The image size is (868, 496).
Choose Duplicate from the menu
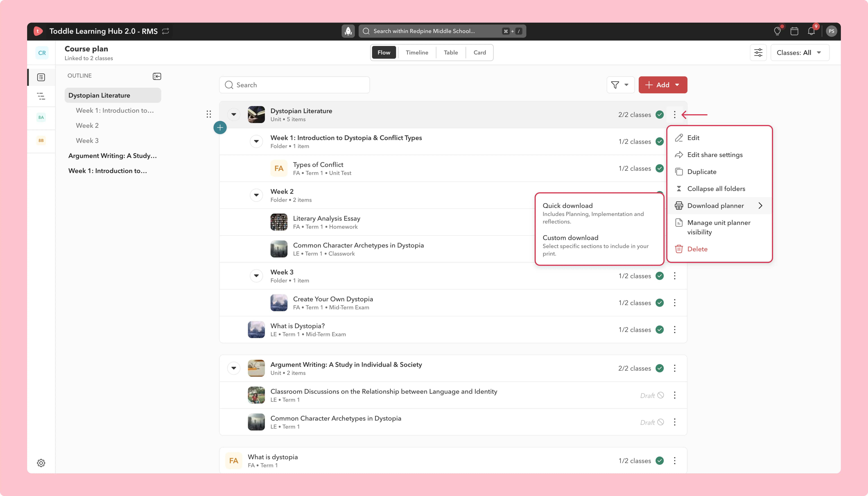719,172
